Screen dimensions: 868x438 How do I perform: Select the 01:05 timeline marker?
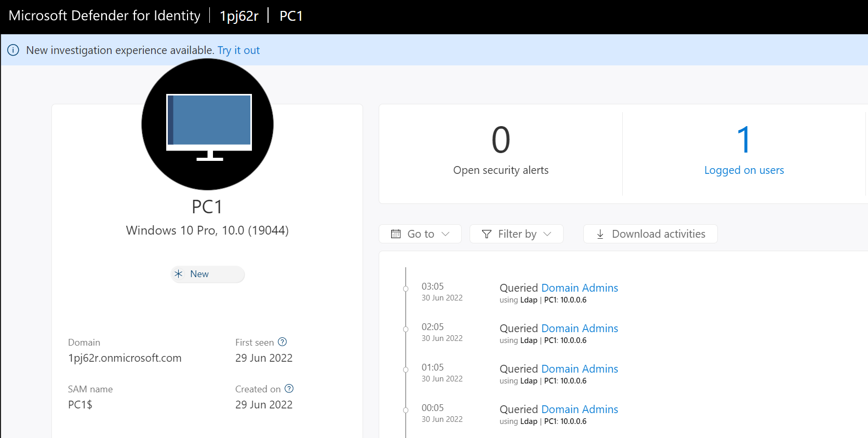(x=406, y=370)
